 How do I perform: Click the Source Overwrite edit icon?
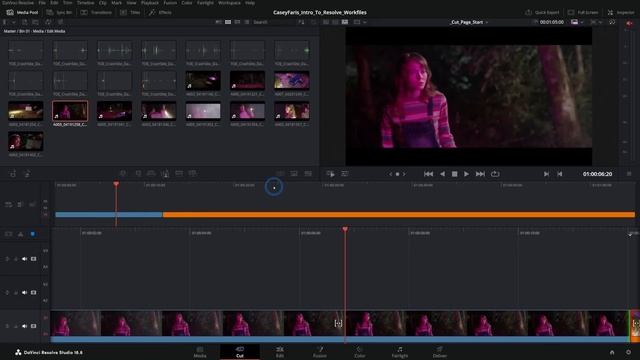193,174
